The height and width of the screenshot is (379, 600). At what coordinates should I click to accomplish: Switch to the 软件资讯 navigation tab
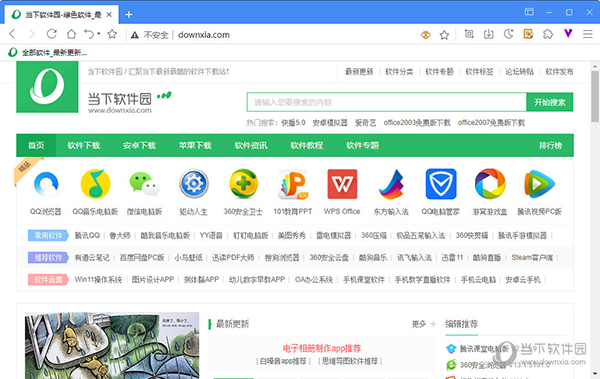click(x=251, y=145)
